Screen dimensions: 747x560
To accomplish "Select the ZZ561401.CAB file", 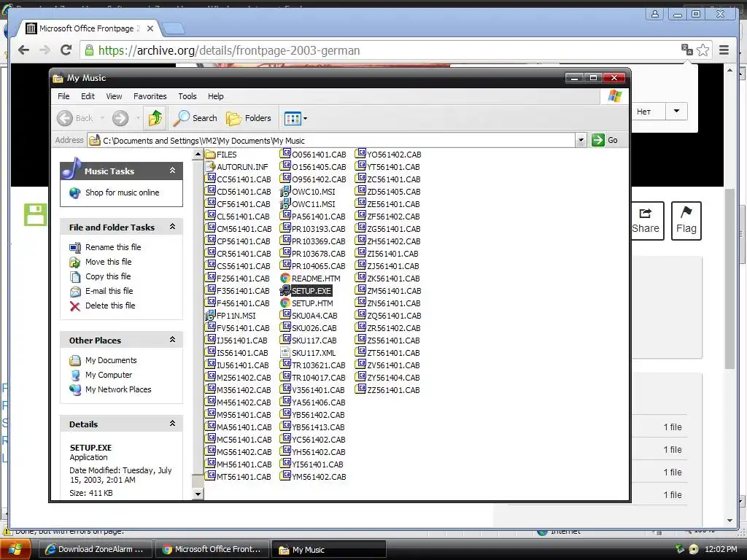I will pyautogui.click(x=388, y=390).
